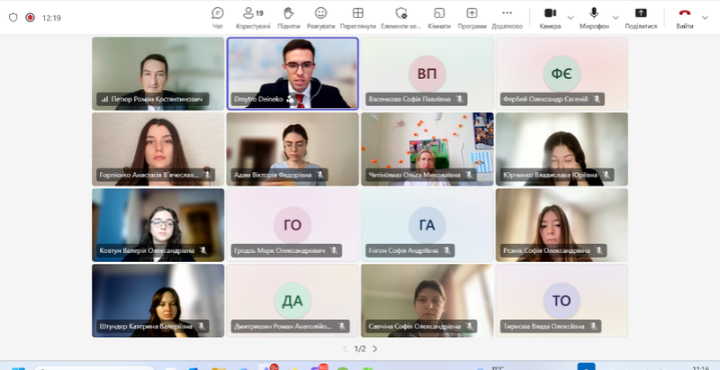Click muted mic icon on Савчіна Софія's label
Screen dimensions: 720x370
(469, 326)
